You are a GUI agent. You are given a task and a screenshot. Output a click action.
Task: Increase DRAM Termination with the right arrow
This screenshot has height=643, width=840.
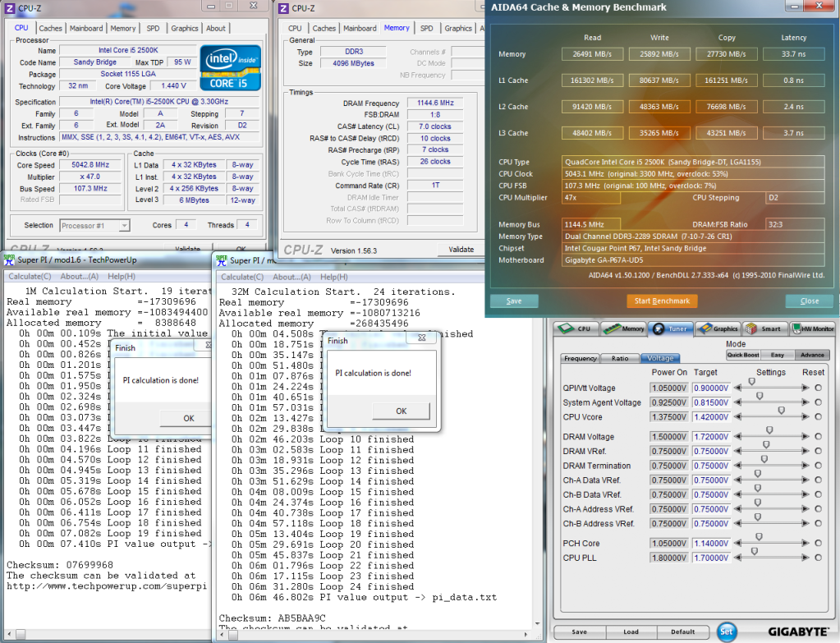click(x=806, y=466)
